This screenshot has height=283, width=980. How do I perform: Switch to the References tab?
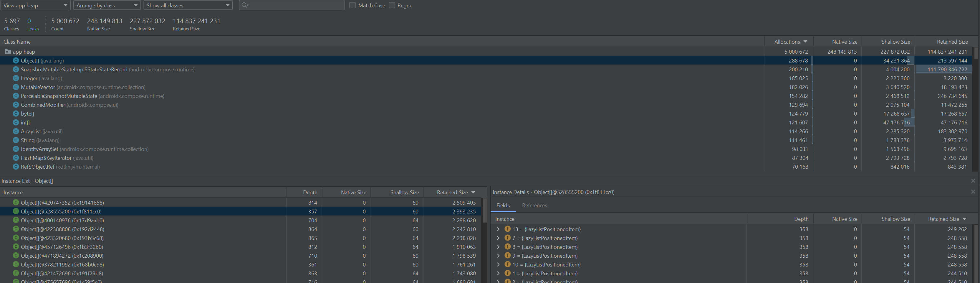[534, 205]
